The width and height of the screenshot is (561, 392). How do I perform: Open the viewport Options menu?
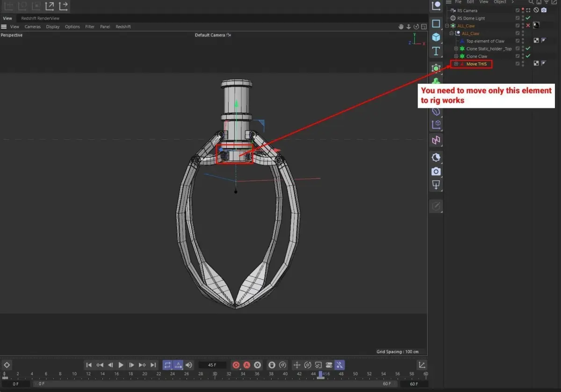72,27
